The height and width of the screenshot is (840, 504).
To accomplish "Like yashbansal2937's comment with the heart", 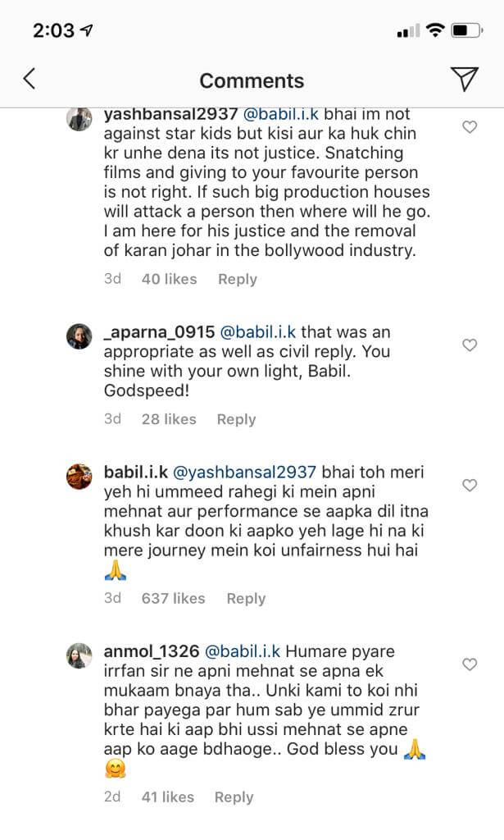I will click(x=470, y=127).
